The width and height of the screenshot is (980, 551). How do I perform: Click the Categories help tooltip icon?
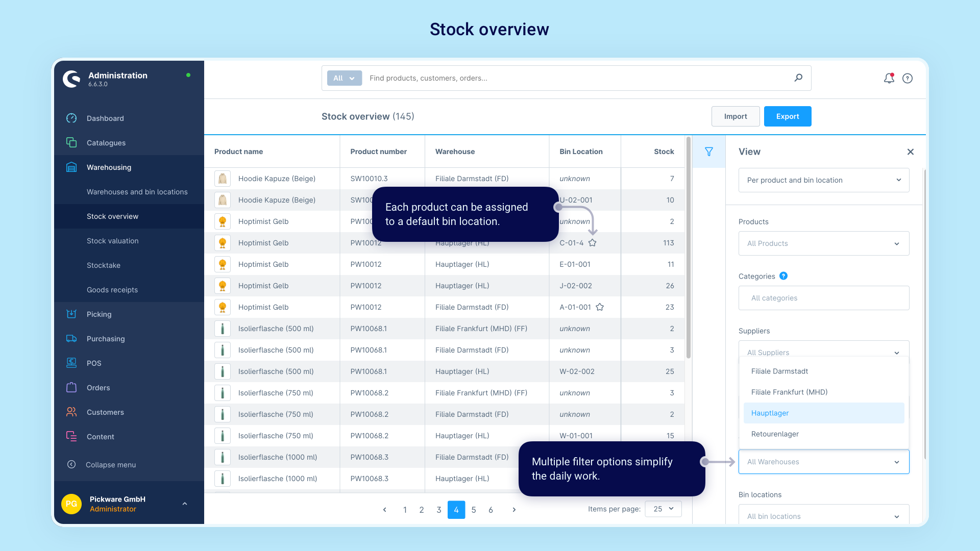tap(783, 276)
